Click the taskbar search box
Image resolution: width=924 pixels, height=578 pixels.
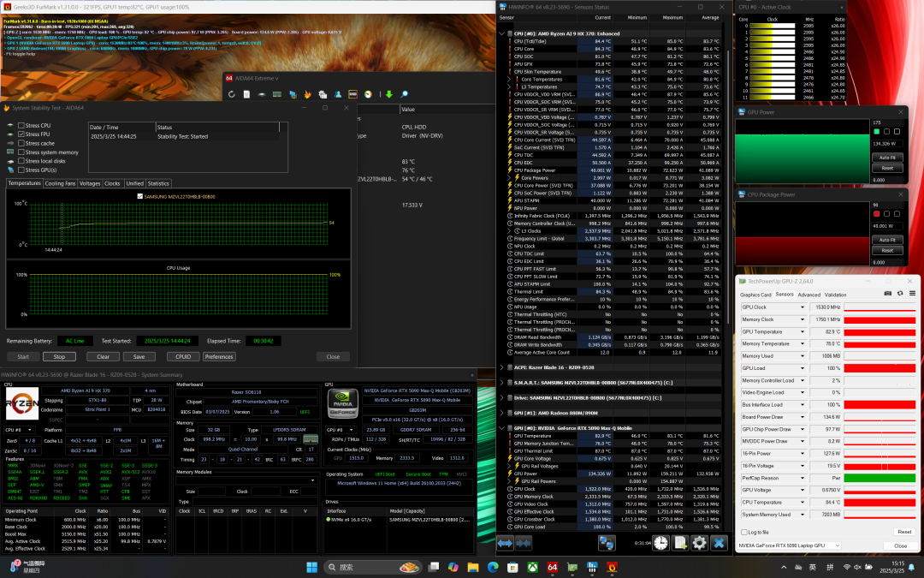pos(373,568)
